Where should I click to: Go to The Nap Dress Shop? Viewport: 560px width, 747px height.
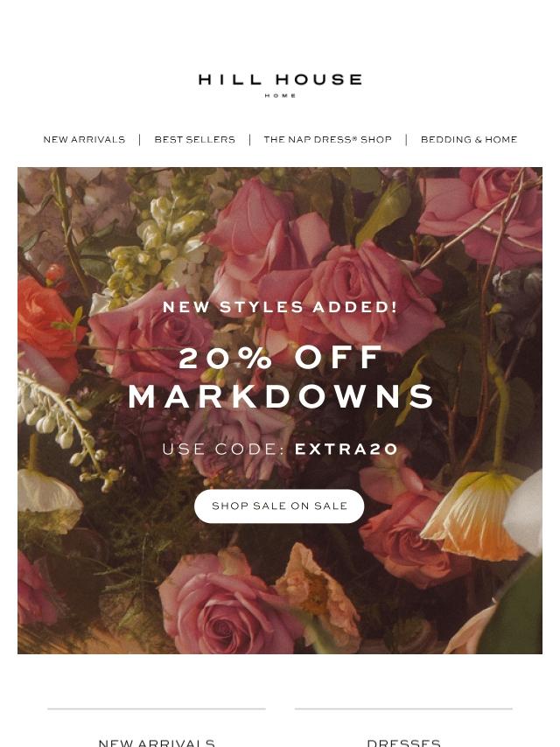(327, 140)
